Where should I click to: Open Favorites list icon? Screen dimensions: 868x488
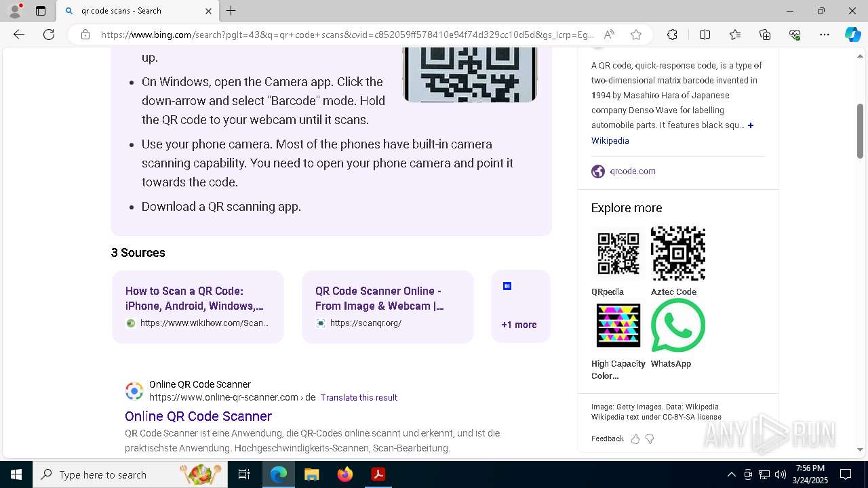point(735,35)
